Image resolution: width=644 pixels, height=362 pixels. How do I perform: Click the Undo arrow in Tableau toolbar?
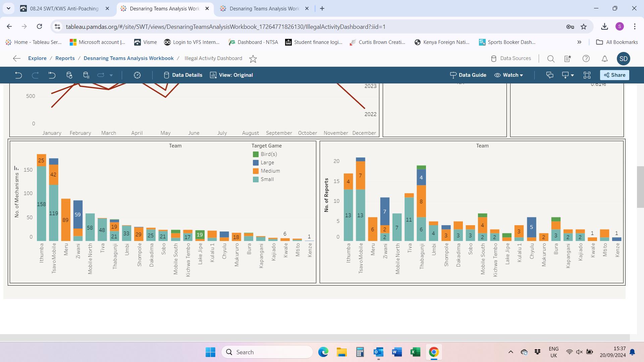click(x=18, y=75)
